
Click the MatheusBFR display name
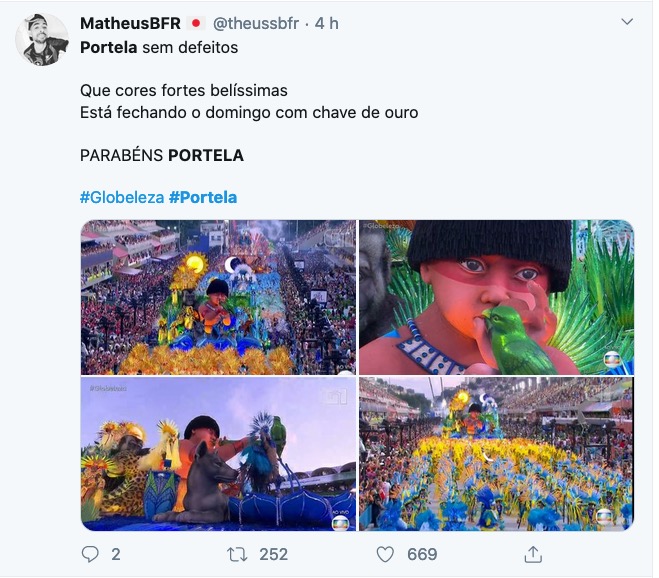[130, 23]
